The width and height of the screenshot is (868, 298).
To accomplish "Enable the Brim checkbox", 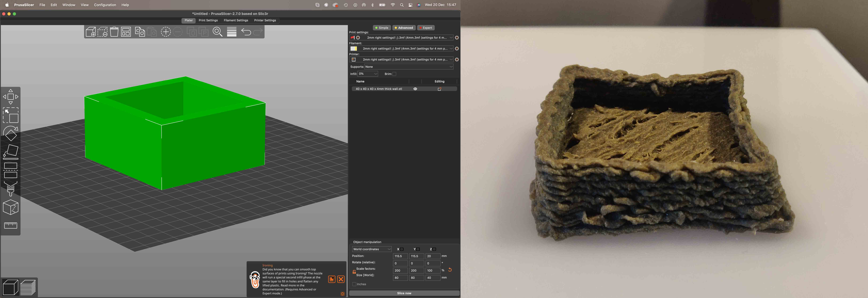I will [x=394, y=74].
